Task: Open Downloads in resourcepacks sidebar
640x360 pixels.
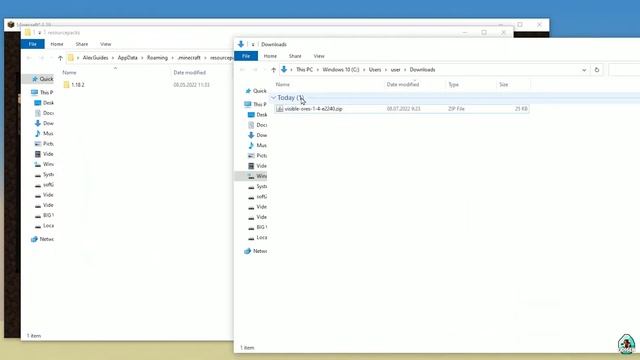Action: coord(44,123)
